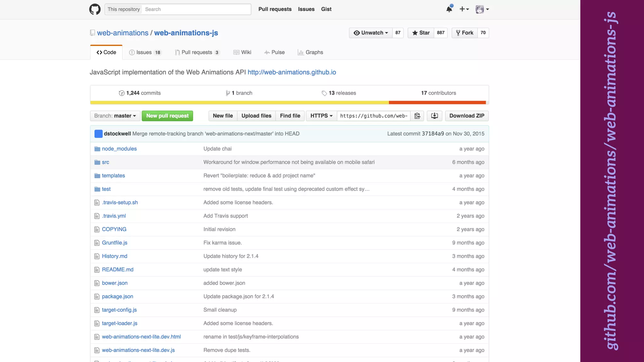The image size is (644, 362).
Task: Click the repository book icon
Action: point(92,33)
